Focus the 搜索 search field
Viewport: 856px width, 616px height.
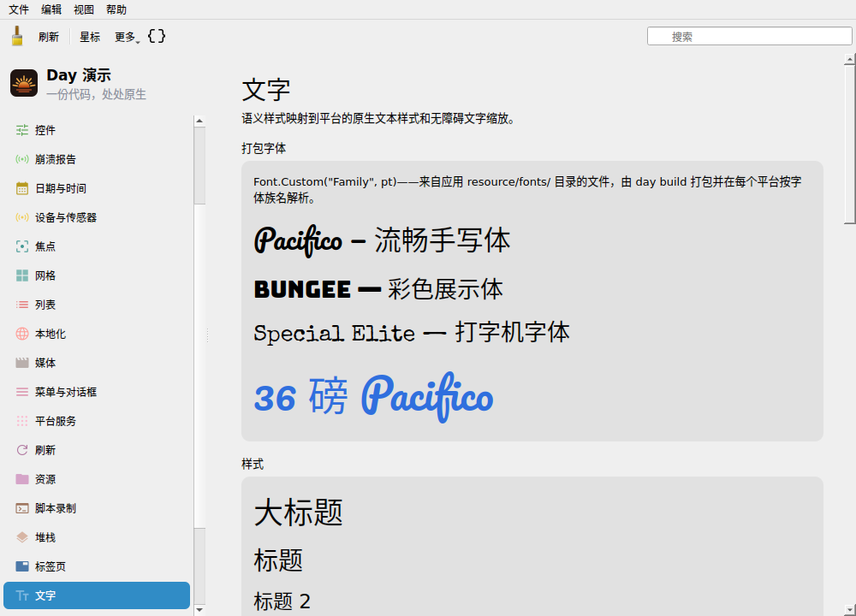749,37
